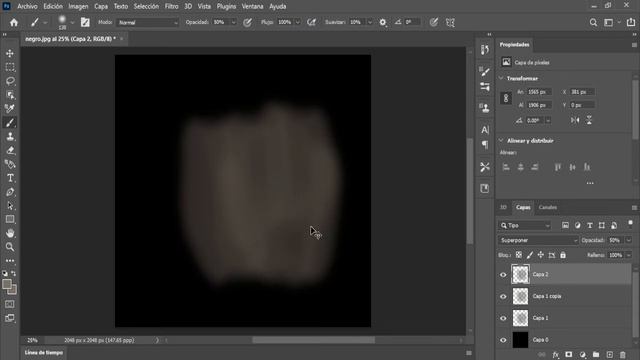Select the Clone Stamp tool
The height and width of the screenshot is (360, 640).
point(10,136)
